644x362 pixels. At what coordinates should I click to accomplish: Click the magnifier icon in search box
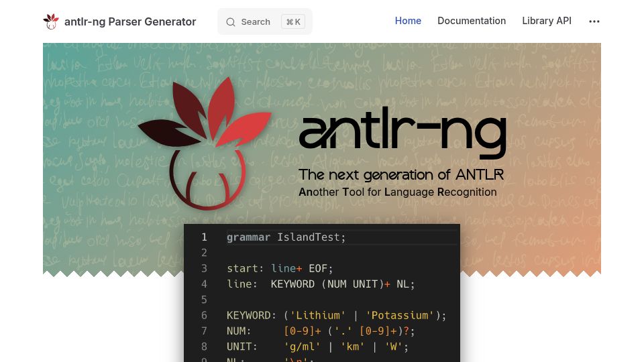coord(231,22)
